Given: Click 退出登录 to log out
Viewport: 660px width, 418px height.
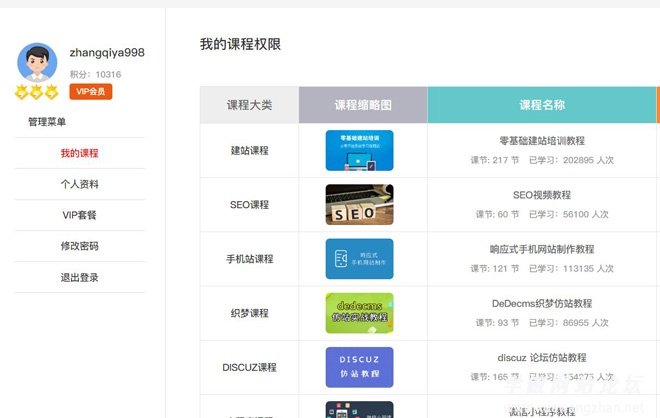Looking at the screenshot, I should [79, 277].
